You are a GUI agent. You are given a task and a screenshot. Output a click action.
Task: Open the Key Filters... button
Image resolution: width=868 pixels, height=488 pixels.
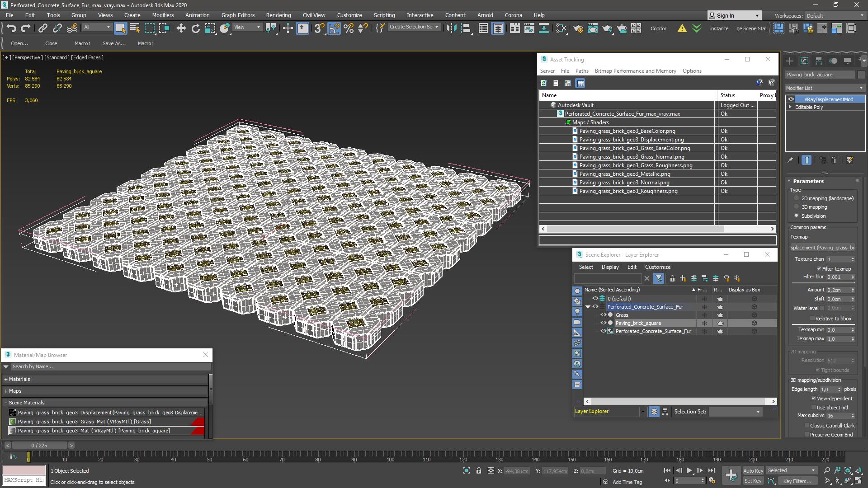point(797,481)
